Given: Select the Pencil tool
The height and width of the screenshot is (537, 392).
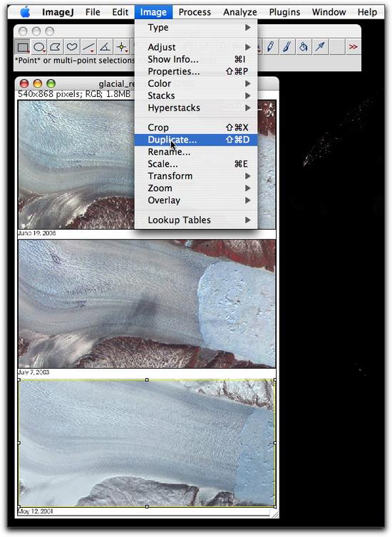Looking at the screenshot, I should pos(270,47).
